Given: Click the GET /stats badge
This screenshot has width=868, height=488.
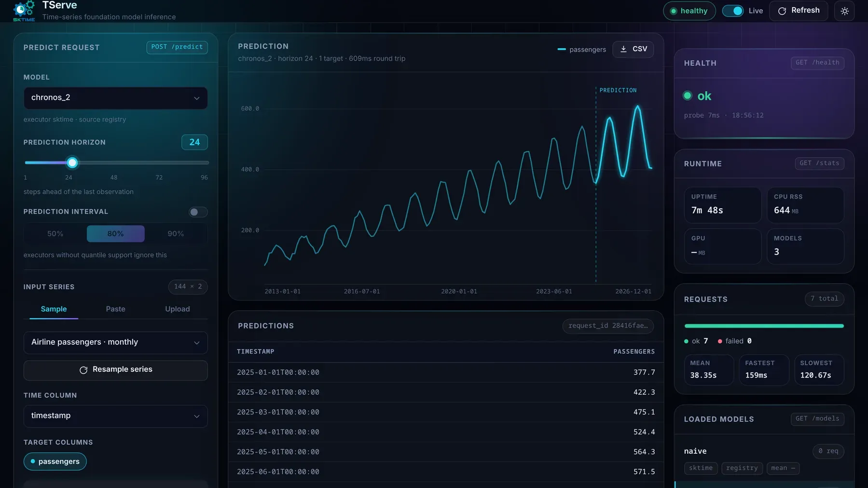Looking at the screenshot, I should coord(819,163).
